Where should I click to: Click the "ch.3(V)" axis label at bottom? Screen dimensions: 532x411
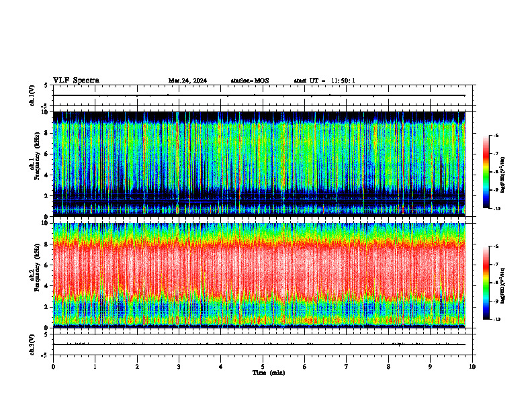click(x=32, y=345)
